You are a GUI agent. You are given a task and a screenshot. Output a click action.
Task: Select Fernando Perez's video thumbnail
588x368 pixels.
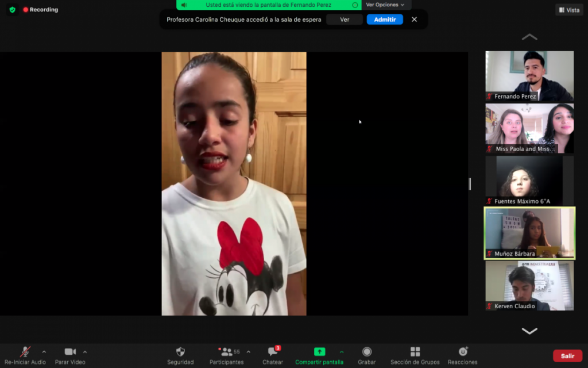(x=529, y=76)
